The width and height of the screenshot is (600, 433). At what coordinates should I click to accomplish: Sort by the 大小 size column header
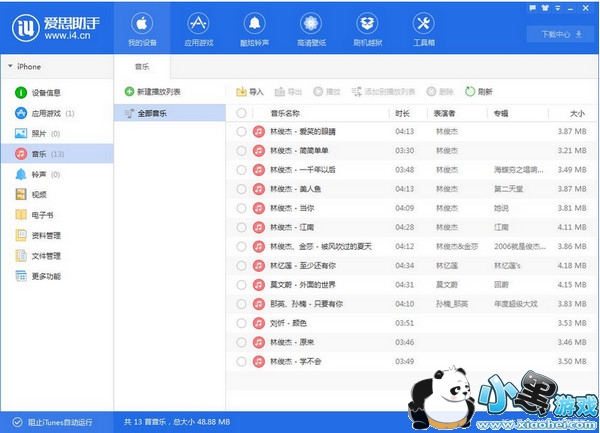(x=577, y=113)
